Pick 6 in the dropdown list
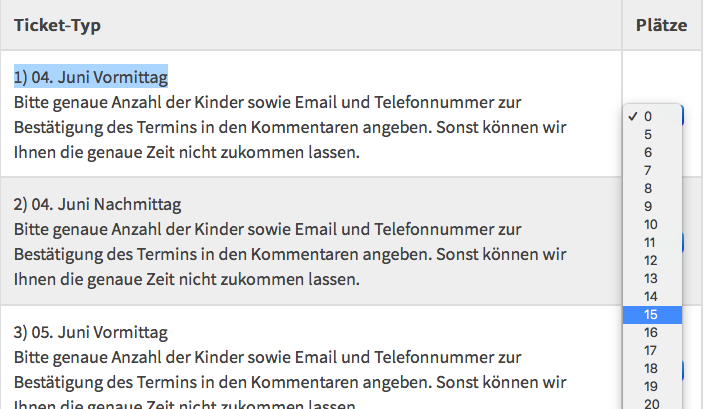Viewport: 704px width, 409px height. tap(652, 152)
